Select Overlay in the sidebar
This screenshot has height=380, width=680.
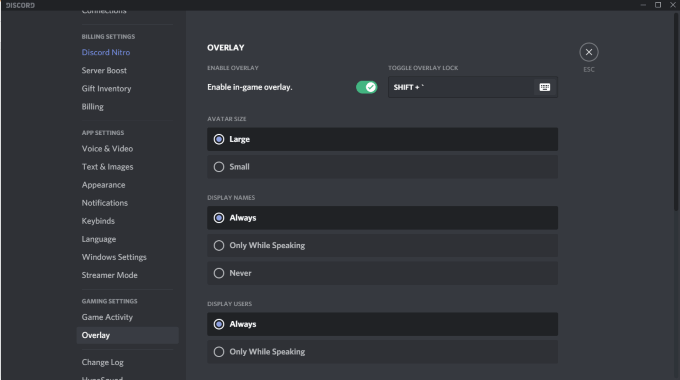tap(128, 335)
